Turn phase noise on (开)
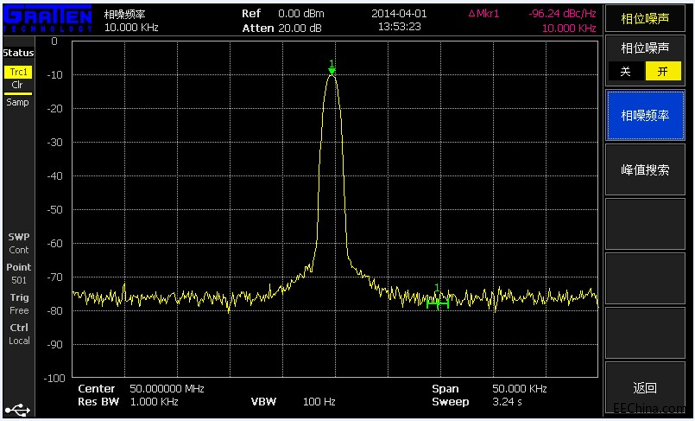The image size is (695, 421). [663, 71]
